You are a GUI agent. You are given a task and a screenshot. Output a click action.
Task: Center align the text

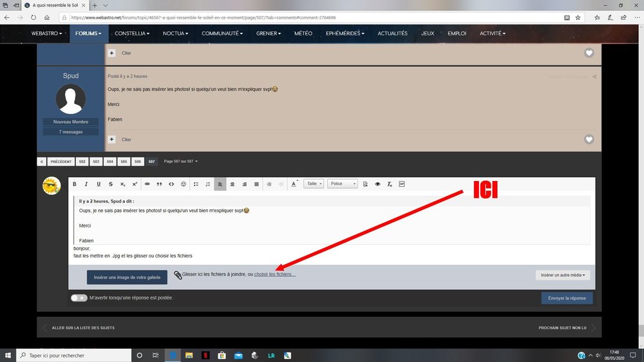(x=232, y=184)
